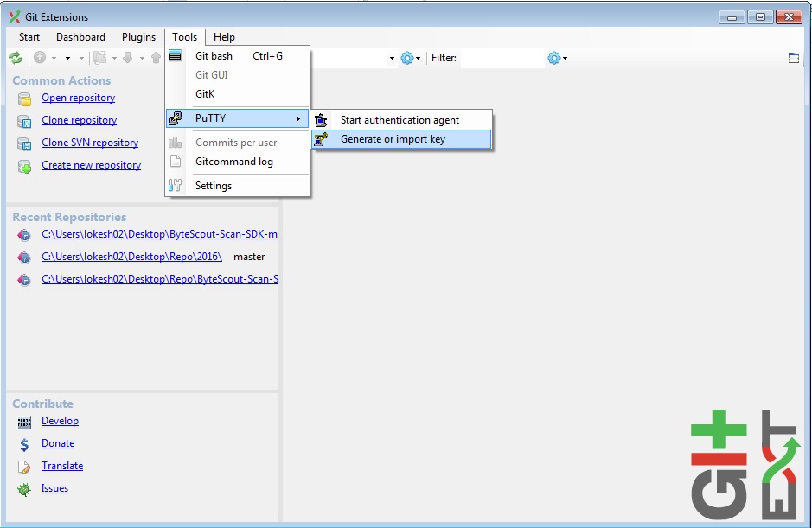This screenshot has width=812, height=528.
Task: Select Generate or import key
Action: click(x=401, y=139)
